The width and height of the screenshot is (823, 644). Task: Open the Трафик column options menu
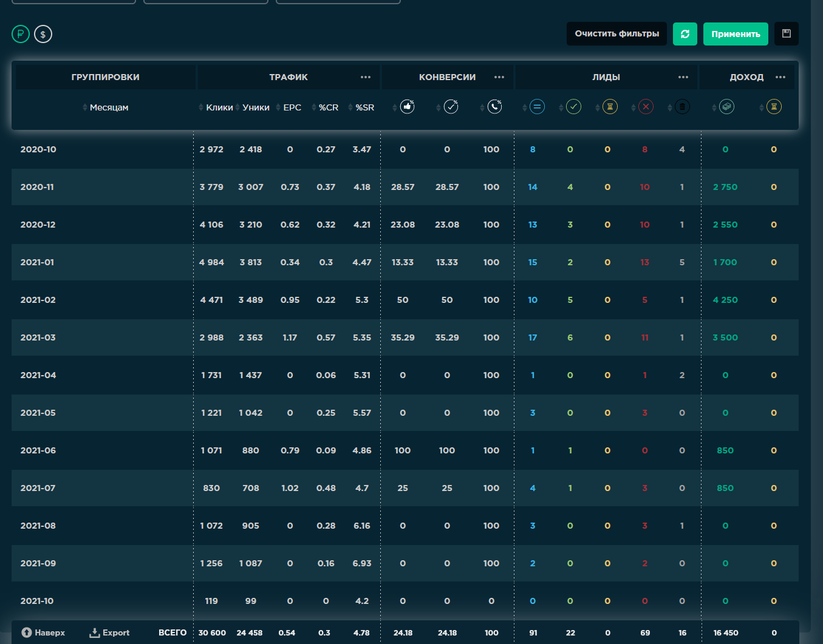tap(365, 77)
